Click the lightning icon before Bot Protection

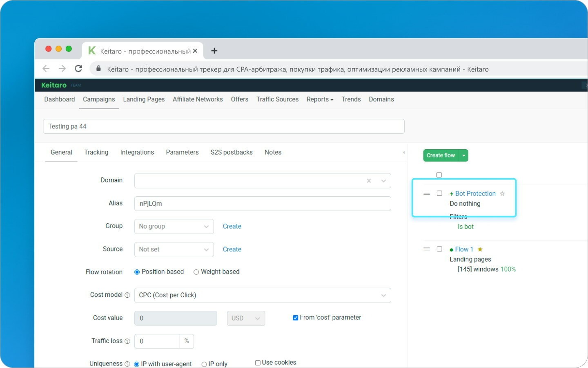[x=452, y=194]
